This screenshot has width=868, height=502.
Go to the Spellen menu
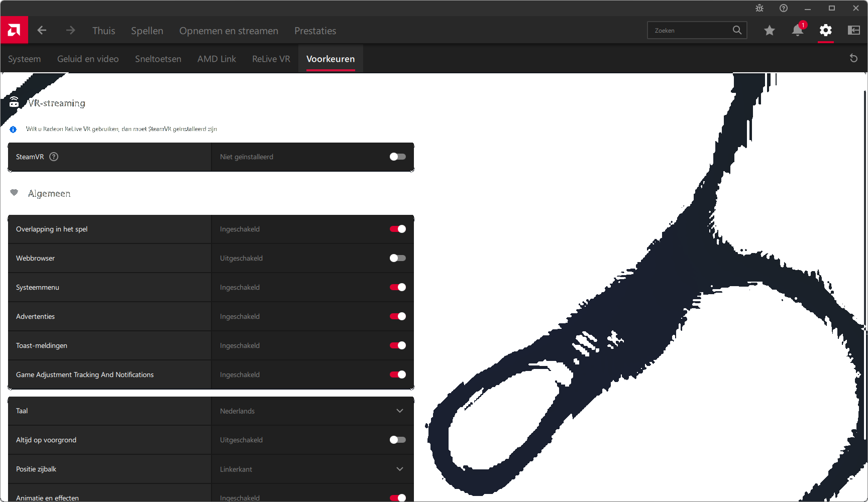point(147,31)
